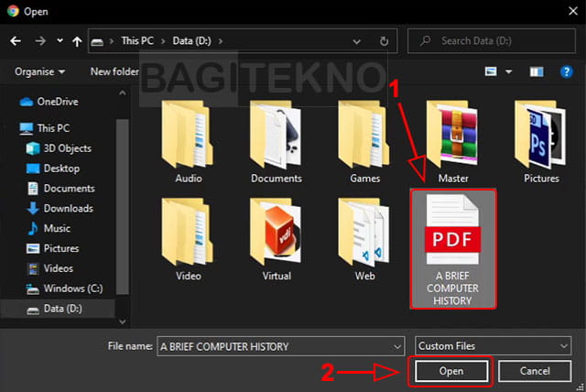This screenshot has width=586, height=392.
Task: Change the view layout icon
Action: coord(491,71)
